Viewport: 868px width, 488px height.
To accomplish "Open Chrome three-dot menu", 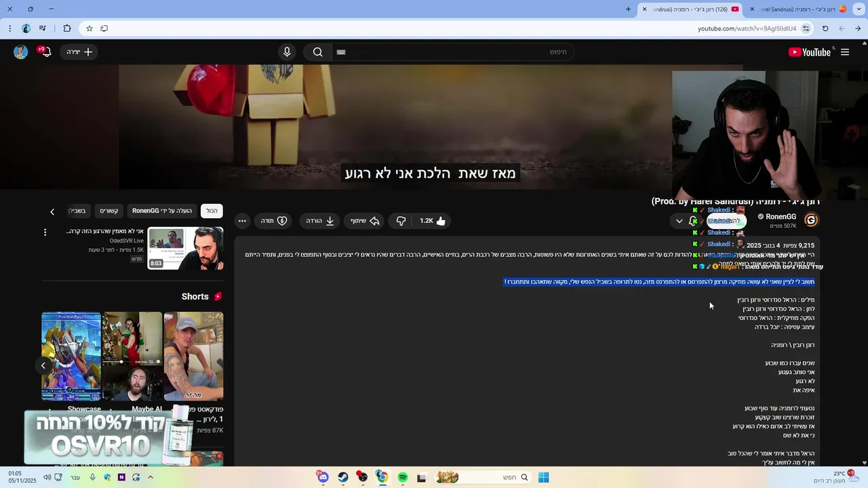I will [9, 28].
